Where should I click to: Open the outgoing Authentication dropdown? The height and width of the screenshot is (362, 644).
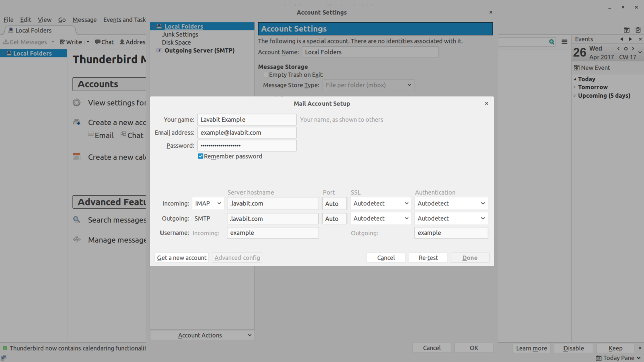point(451,218)
